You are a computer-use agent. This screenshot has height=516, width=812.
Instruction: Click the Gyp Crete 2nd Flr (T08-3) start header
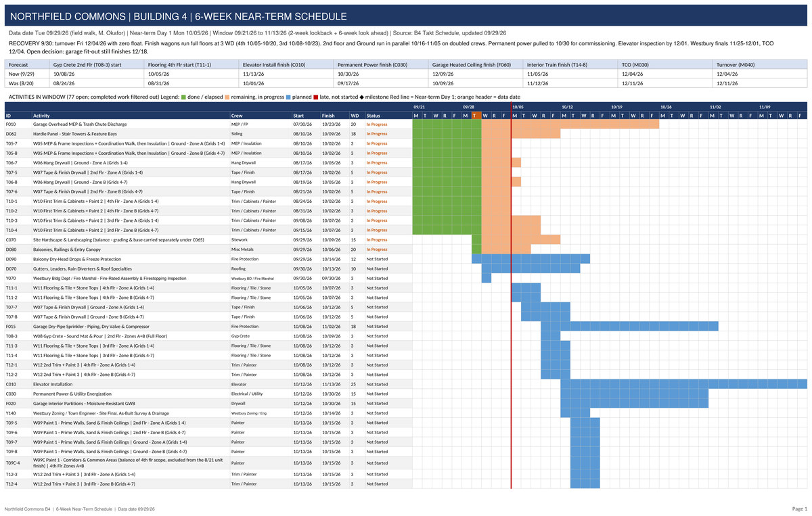(98, 64)
